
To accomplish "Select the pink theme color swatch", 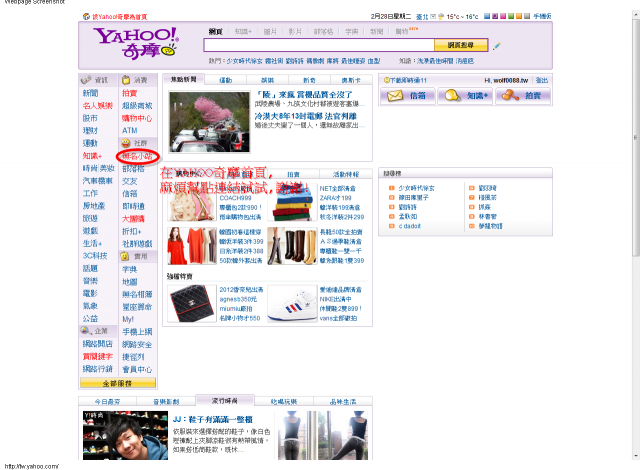I will click(x=503, y=16).
